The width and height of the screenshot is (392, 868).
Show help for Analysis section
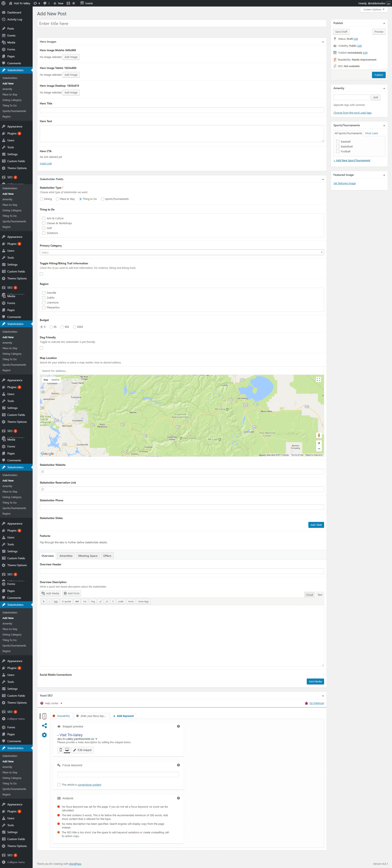click(178, 798)
